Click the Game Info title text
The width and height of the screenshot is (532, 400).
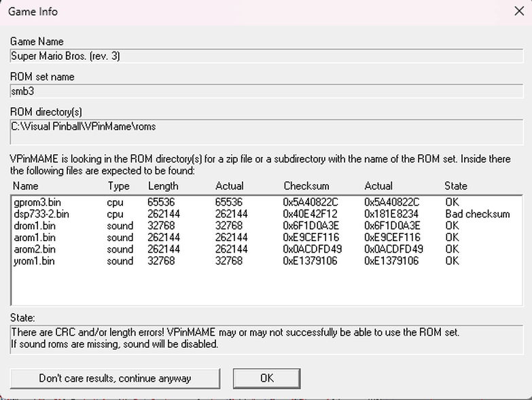(x=33, y=12)
